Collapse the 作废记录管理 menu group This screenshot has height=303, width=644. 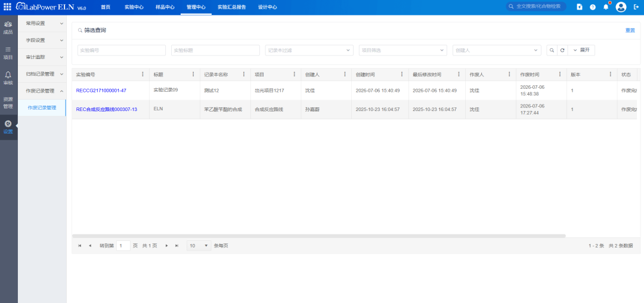tap(42, 91)
